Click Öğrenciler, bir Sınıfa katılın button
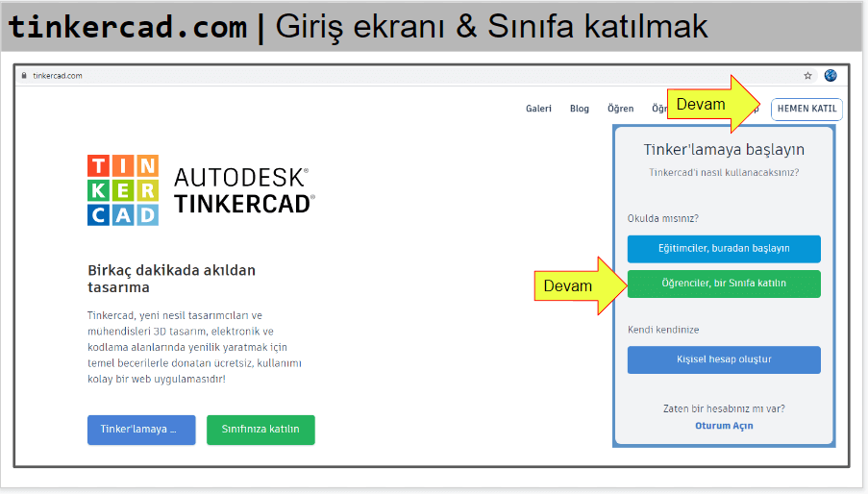 [724, 284]
